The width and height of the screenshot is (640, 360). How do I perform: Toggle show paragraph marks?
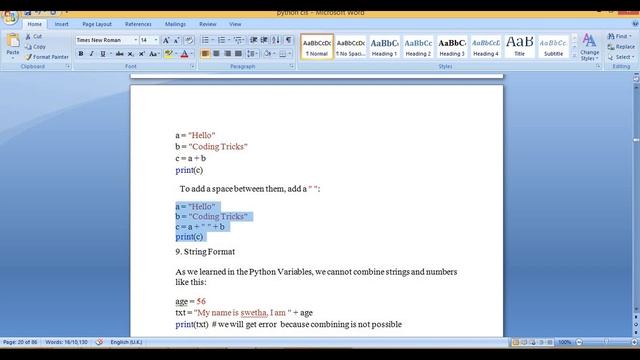coord(289,40)
